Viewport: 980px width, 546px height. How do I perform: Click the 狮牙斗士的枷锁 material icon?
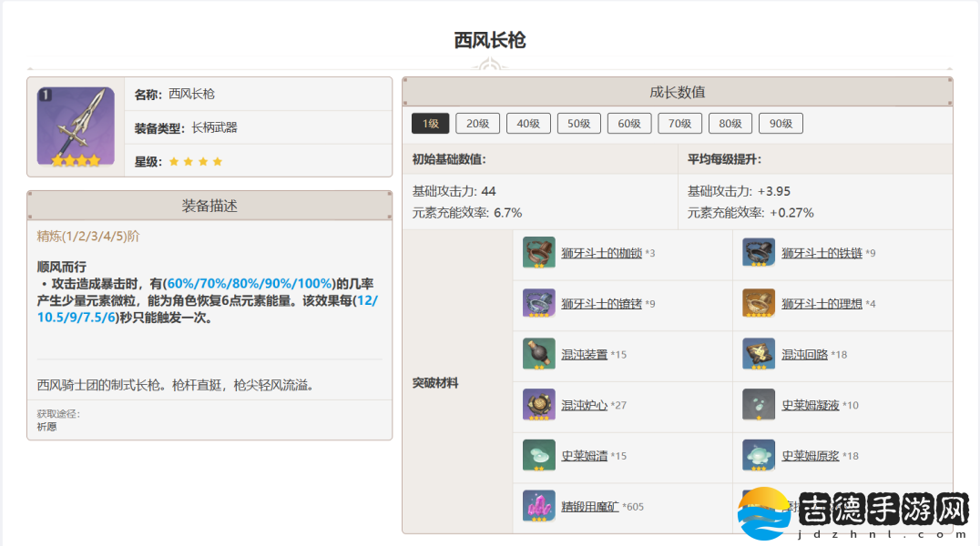539,253
